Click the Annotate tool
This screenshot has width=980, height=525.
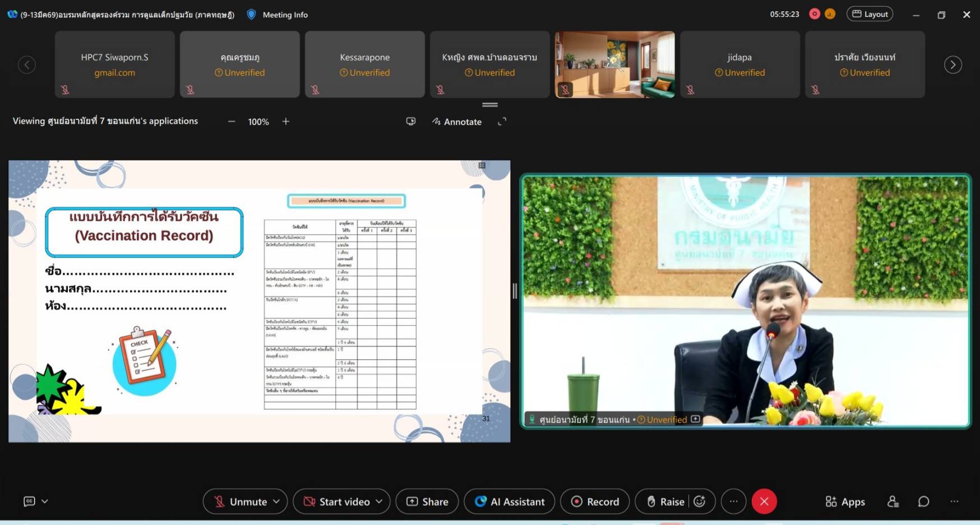click(457, 122)
